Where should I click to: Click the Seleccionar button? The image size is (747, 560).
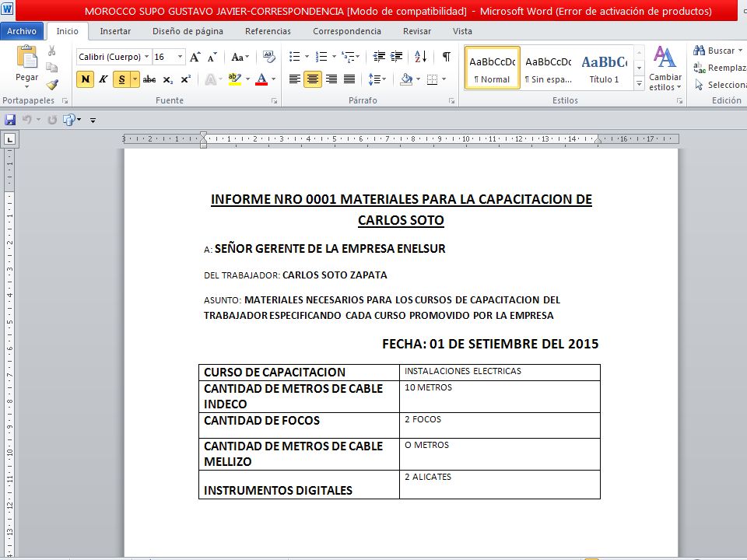pyautogui.click(x=719, y=85)
